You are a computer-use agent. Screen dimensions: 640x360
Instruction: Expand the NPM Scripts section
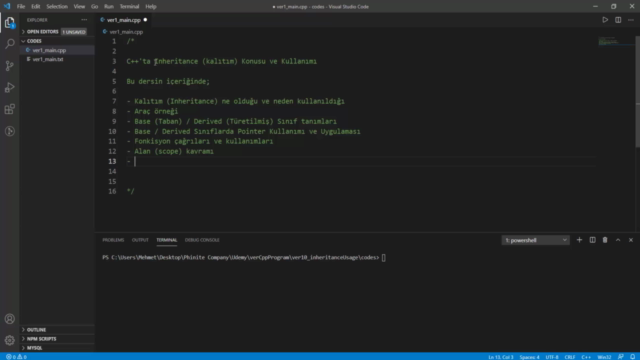57,338
